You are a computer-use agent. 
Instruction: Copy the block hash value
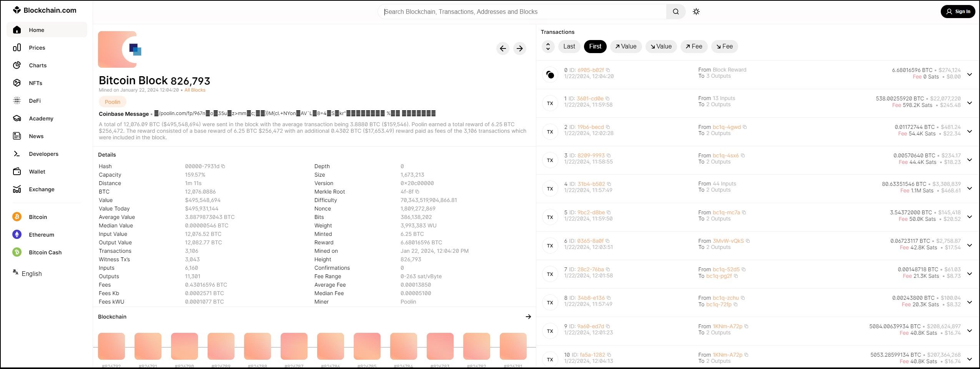[223, 166]
